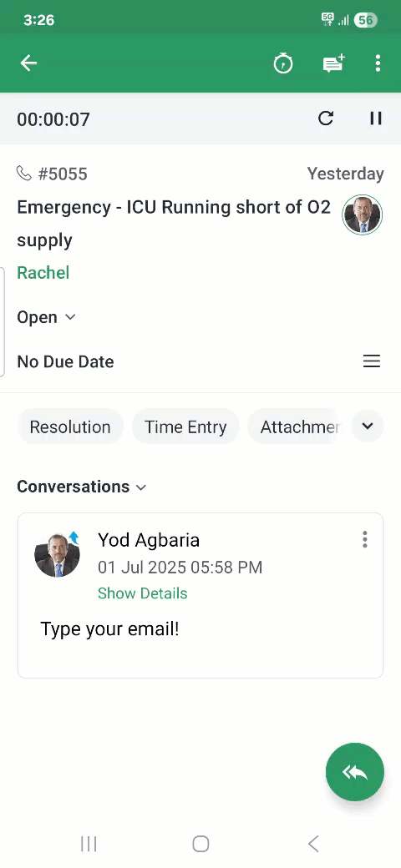Tap Show Details link in conversation
401x868 pixels.
tap(142, 593)
